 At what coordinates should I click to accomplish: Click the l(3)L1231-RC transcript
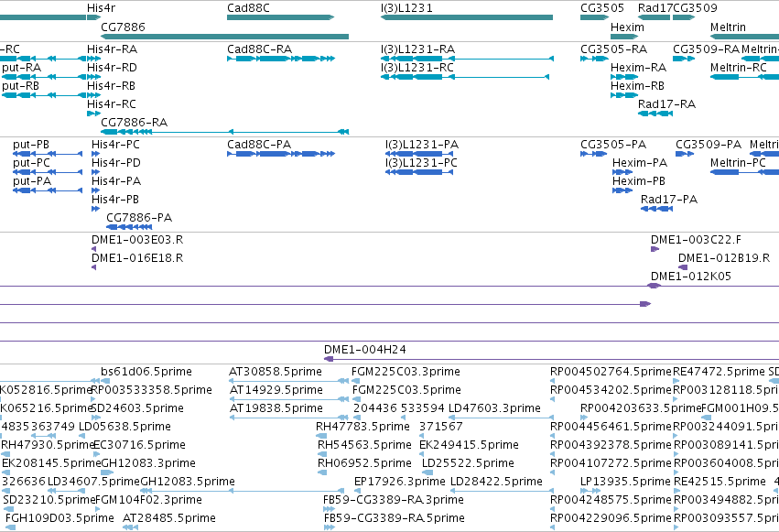pyautogui.click(x=465, y=77)
